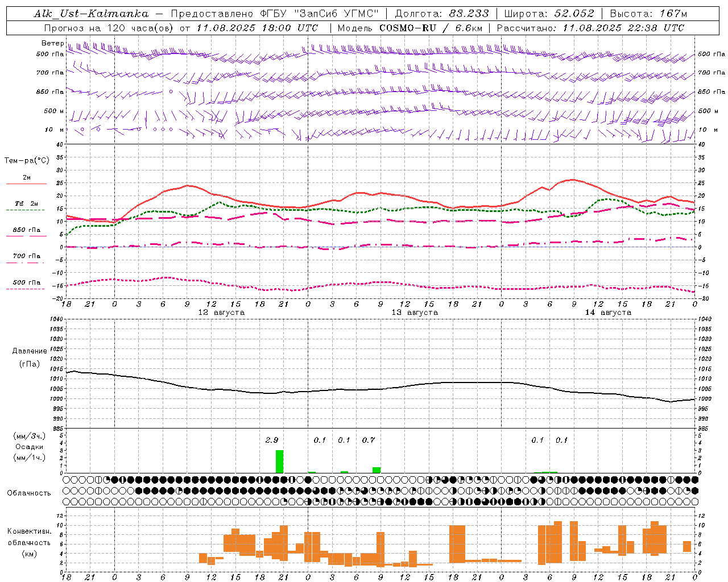Click the 2.9 precipitation value

[x=272, y=440]
